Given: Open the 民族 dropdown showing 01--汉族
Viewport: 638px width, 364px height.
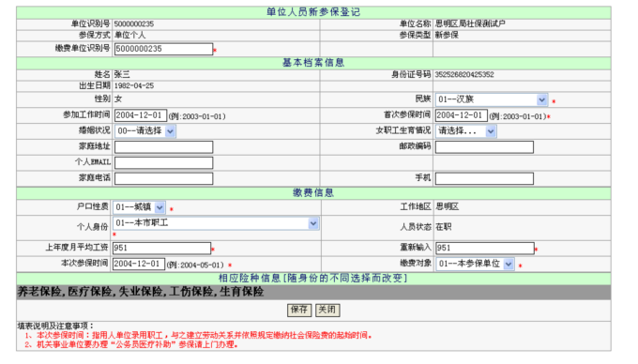Looking at the screenshot, I should [492, 99].
